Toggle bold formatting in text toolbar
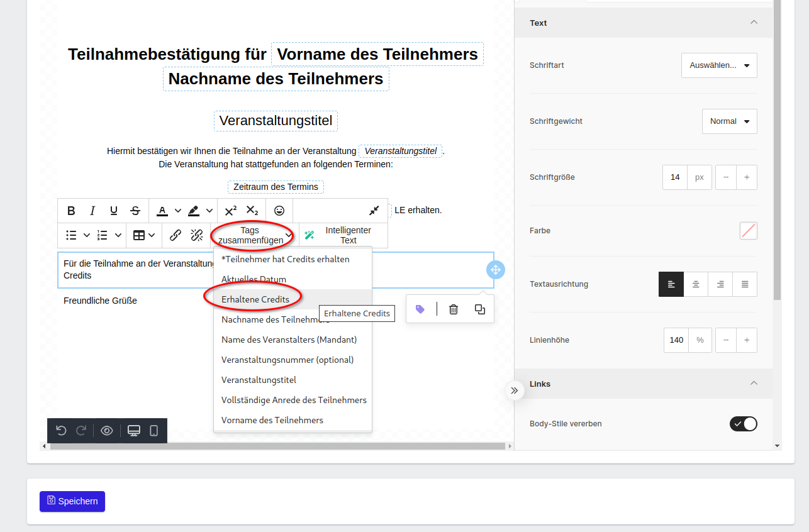 click(x=71, y=211)
